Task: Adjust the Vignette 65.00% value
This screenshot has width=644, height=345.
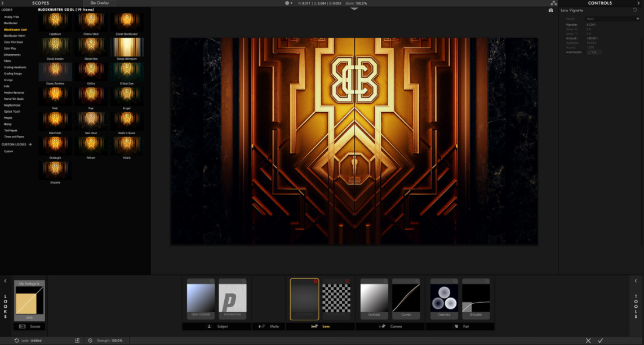Action: 591,25
